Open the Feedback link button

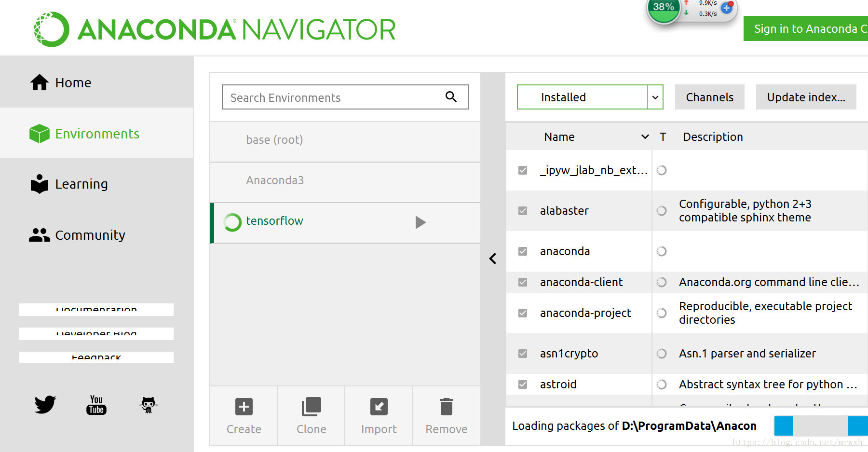click(x=96, y=357)
